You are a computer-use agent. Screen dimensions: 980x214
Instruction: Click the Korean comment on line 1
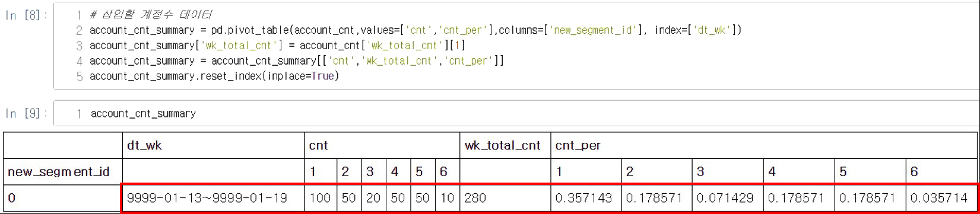151,14
